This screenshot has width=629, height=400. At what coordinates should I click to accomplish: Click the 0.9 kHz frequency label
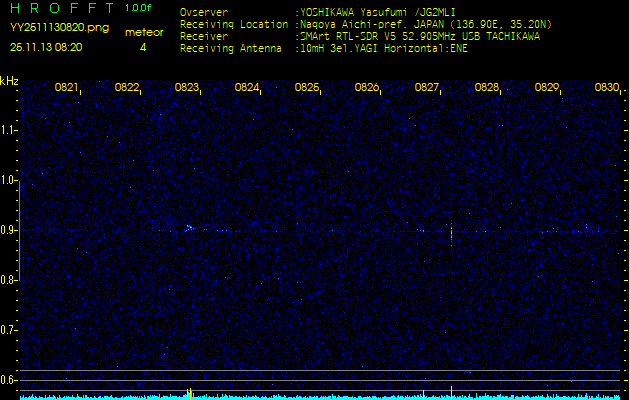pyautogui.click(x=8, y=230)
